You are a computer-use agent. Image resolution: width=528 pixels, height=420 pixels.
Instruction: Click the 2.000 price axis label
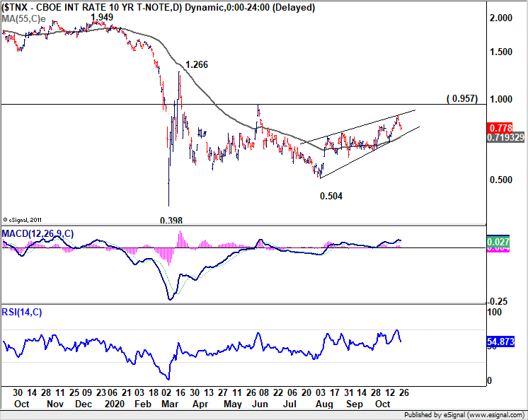tap(500, 18)
